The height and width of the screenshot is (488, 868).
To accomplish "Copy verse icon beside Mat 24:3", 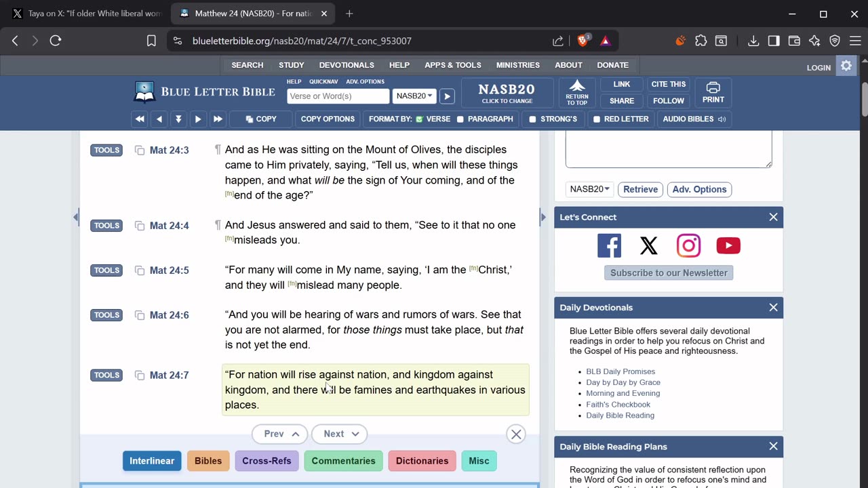I will coord(140,150).
